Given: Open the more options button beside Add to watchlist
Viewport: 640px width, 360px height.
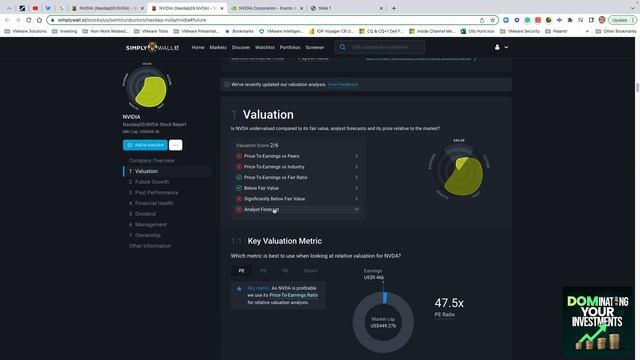Looking at the screenshot, I should pos(176,145).
